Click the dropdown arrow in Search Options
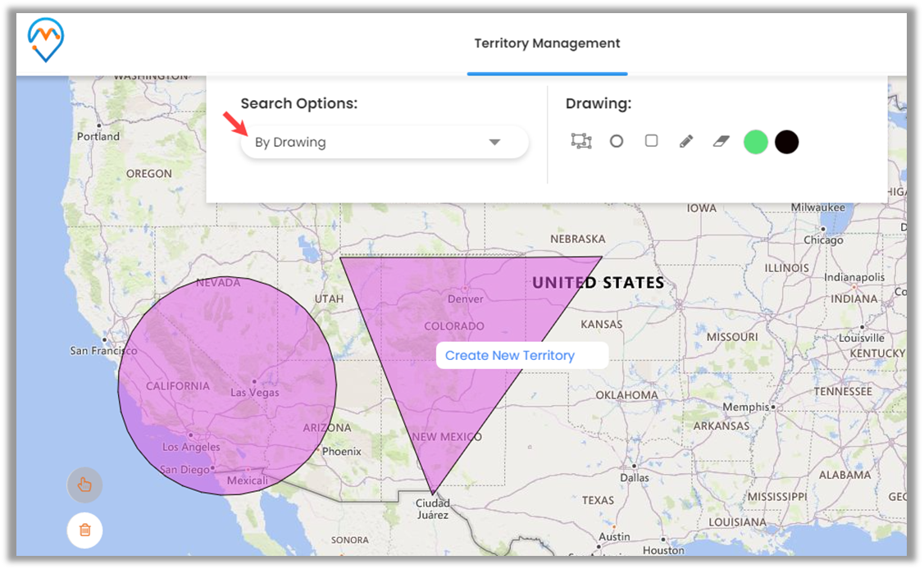Viewport: 924px width, 569px height. [494, 142]
